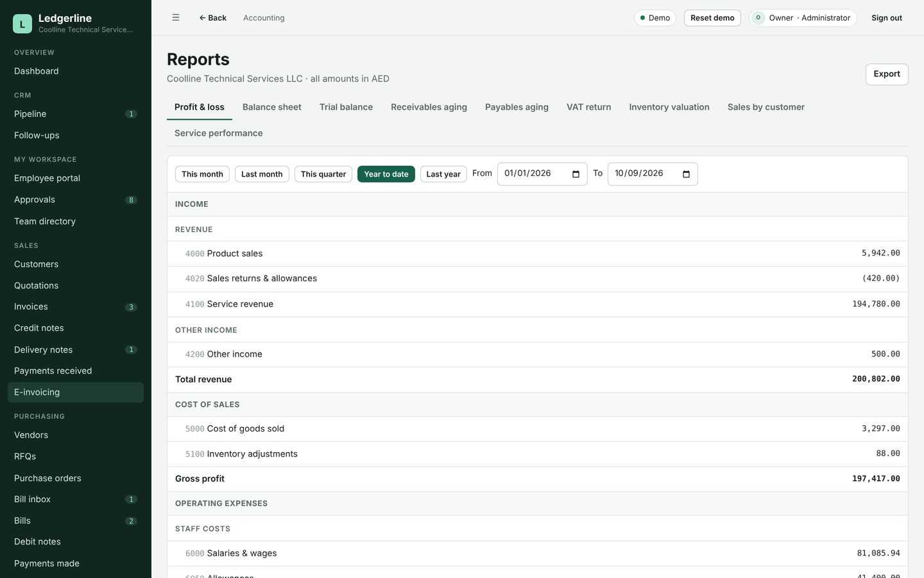Click the 6000 Salaries & wages row
Image resolution: width=924 pixels, height=578 pixels.
coord(538,554)
